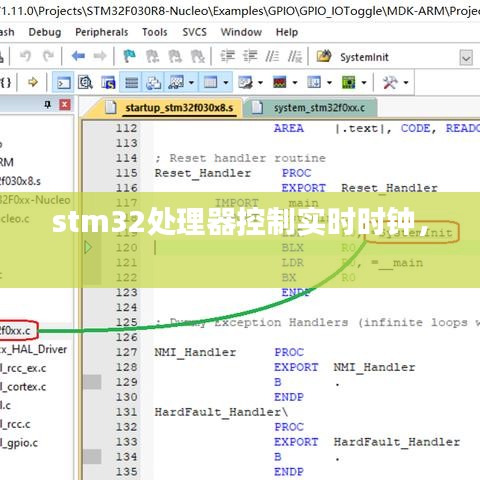Close the project panel with the red X
This screenshot has height=480, width=480.
(x=65, y=105)
